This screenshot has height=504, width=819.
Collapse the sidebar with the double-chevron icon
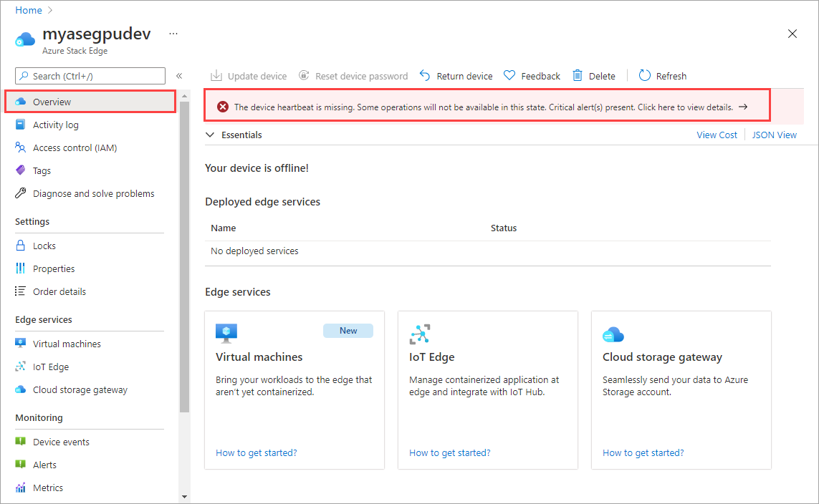179,76
